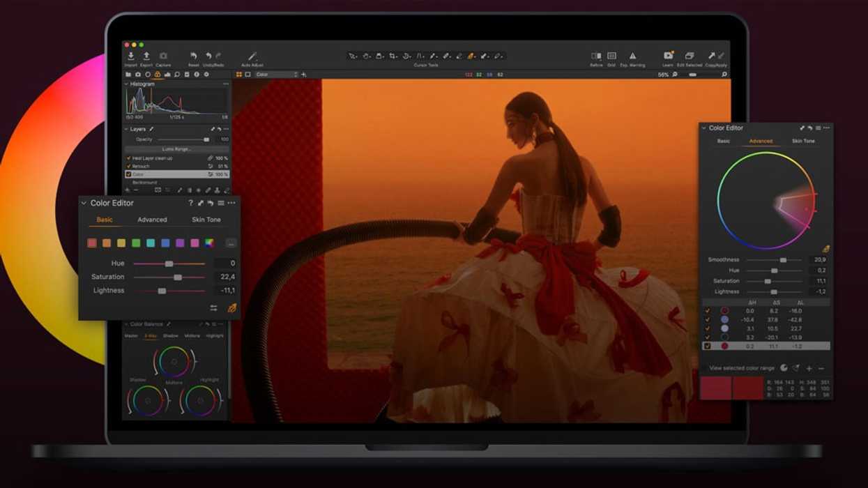Open the Color layer dropdown above the viewer
The width and height of the screenshot is (868, 488).
click(276, 75)
